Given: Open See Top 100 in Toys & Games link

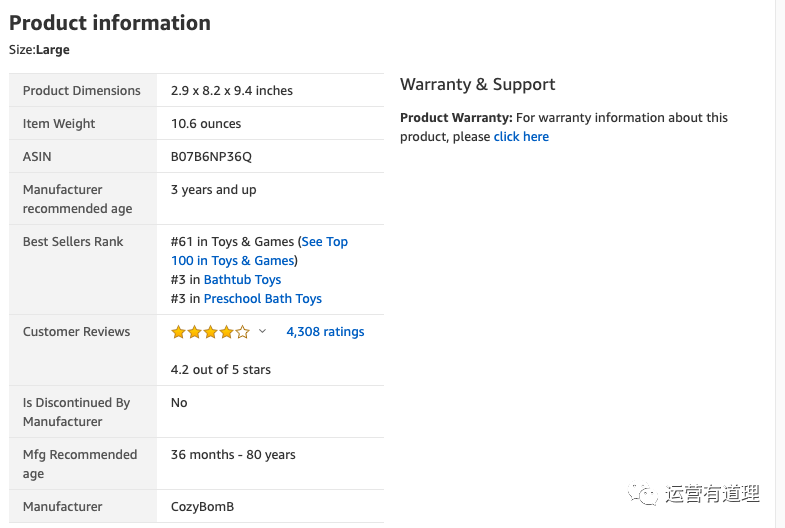Looking at the screenshot, I should [x=259, y=251].
